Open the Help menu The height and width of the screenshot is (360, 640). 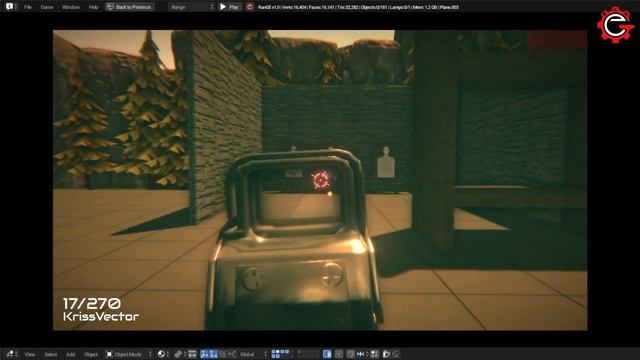tap(93, 7)
